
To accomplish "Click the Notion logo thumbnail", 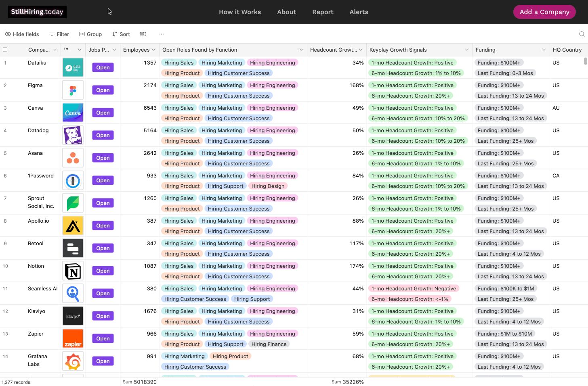I will coord(73,271).
